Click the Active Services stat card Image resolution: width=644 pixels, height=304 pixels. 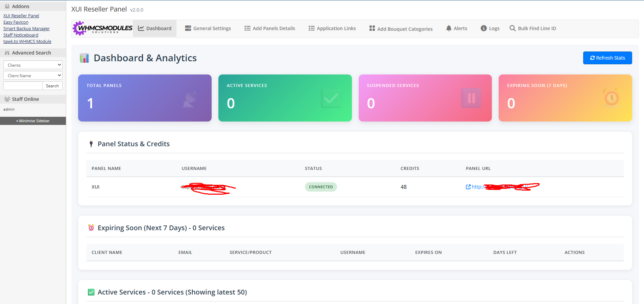(x=285, y=98)
